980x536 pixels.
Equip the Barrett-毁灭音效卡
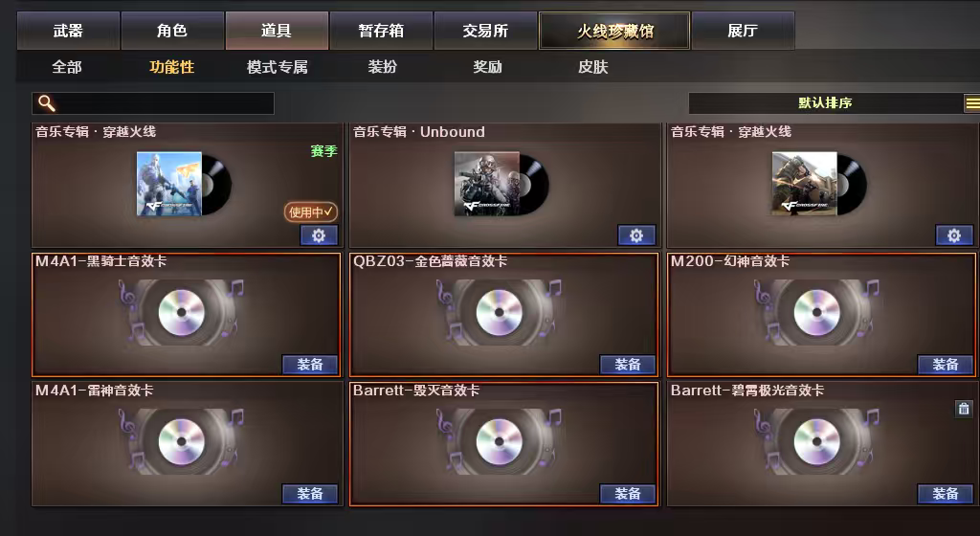[628, 494]
